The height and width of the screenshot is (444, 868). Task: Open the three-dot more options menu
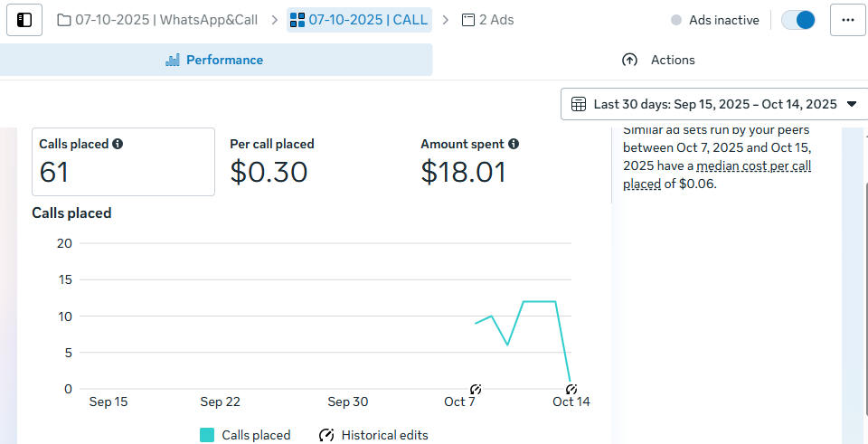[x=847, y=19]
